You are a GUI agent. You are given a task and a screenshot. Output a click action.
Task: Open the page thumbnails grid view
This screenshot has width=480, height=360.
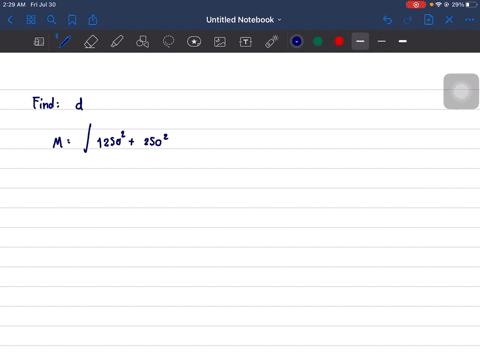point(31,20)
